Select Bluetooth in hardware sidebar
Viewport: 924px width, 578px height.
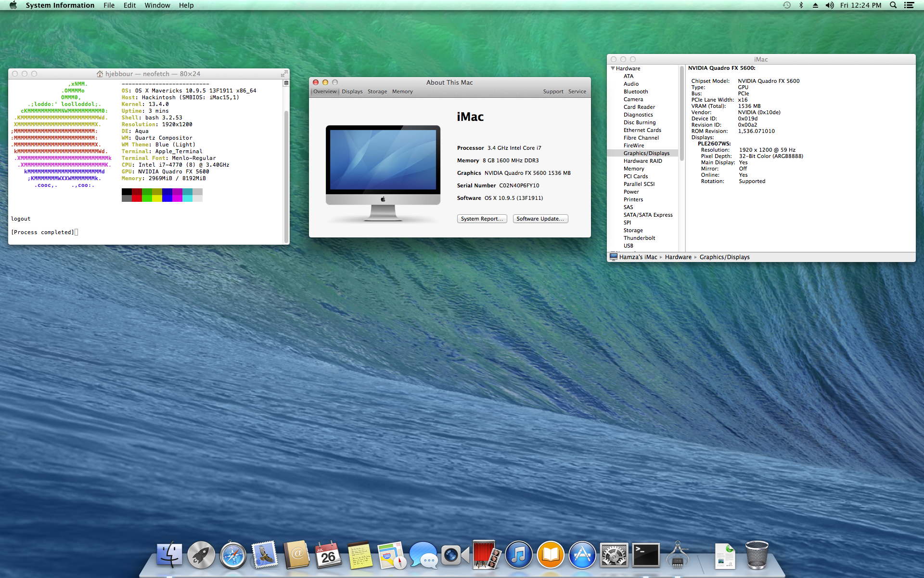[636, 92]
